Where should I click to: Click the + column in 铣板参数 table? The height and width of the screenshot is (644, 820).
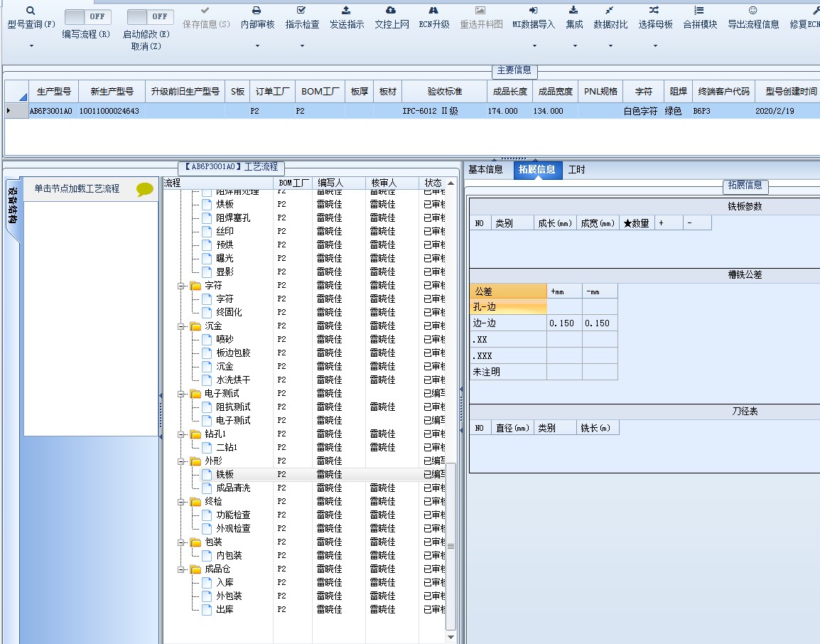coord(667,223)
